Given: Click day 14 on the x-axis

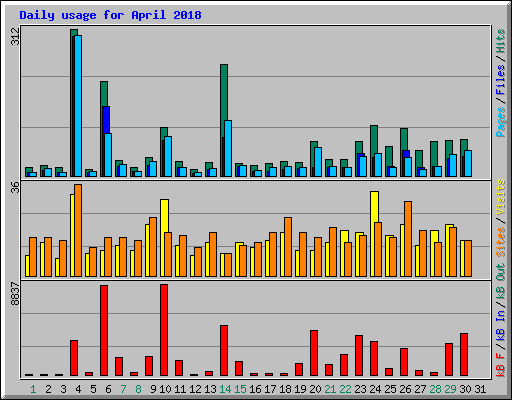Looking at the screenshot, I should point(225,389).
